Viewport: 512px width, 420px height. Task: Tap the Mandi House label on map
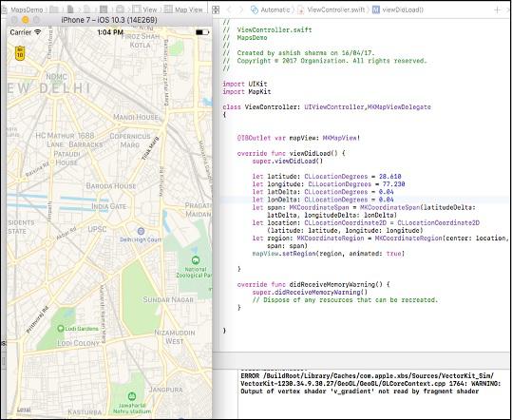click(x=136, y=117)
